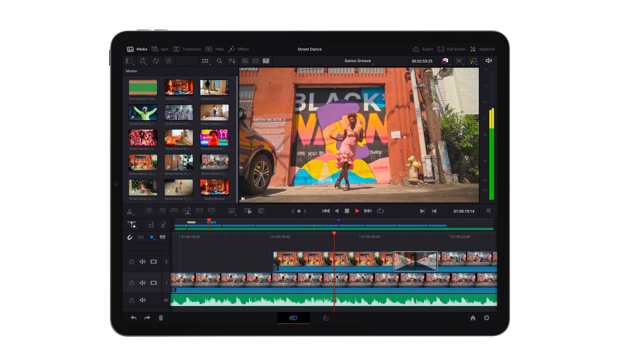Open the settings gear icon

click(487, 318)
